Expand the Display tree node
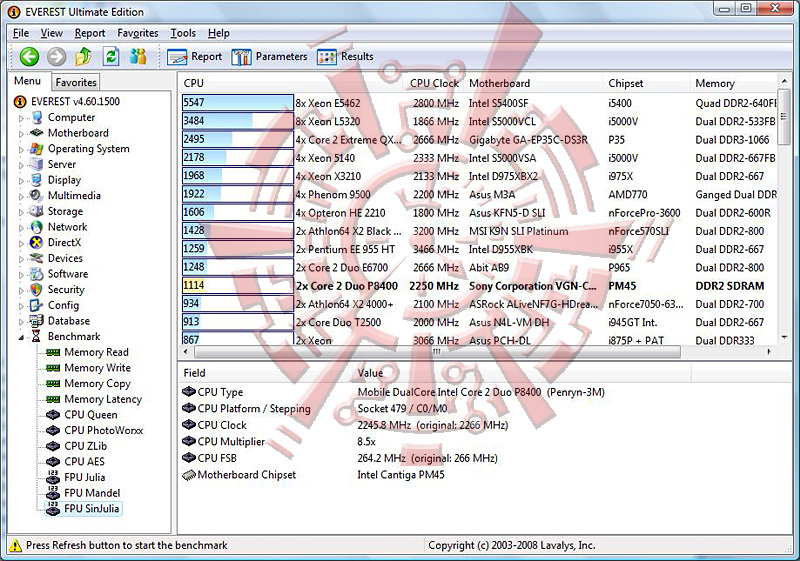This screenshot has width=800, height=561. 21,181
